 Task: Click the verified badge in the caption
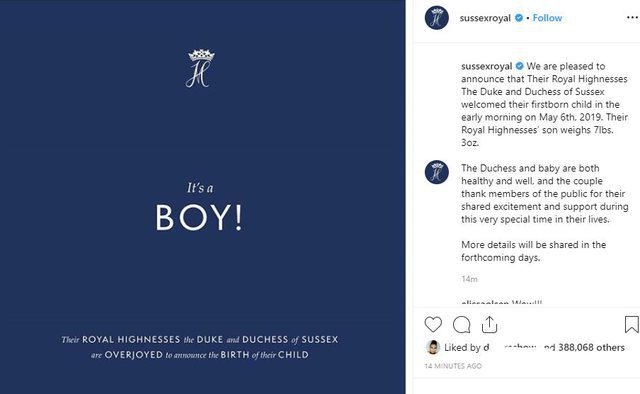tap(520, 66)
